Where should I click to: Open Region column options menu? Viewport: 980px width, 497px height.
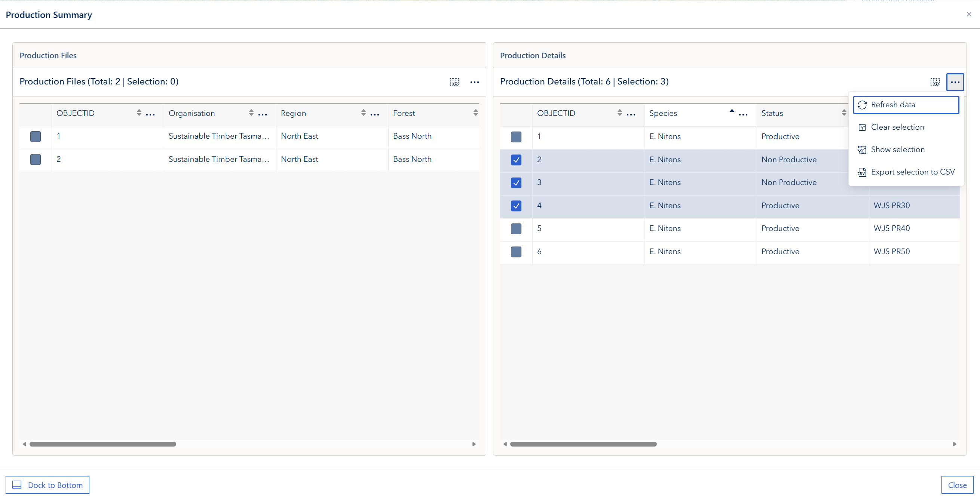pyautogui.click(x=375, y=114)
